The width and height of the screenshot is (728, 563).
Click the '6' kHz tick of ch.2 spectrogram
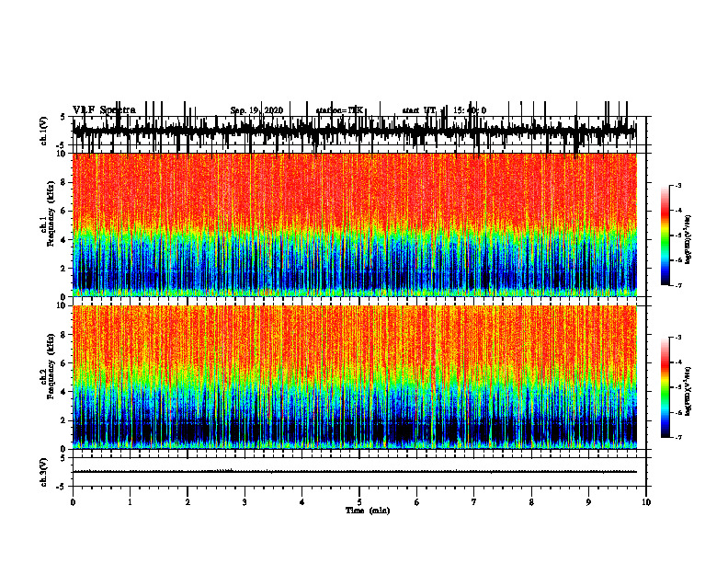(64, 363)
